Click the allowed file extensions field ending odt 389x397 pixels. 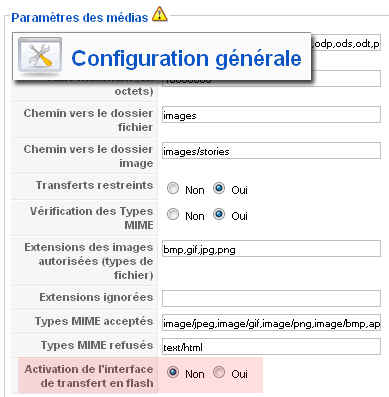pos(346,43)
